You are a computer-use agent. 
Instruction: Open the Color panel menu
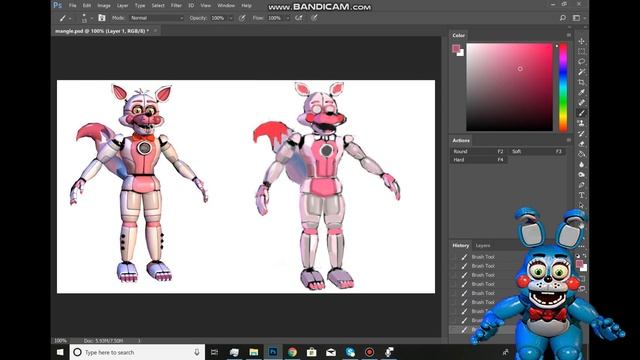(x=569, y=36)
